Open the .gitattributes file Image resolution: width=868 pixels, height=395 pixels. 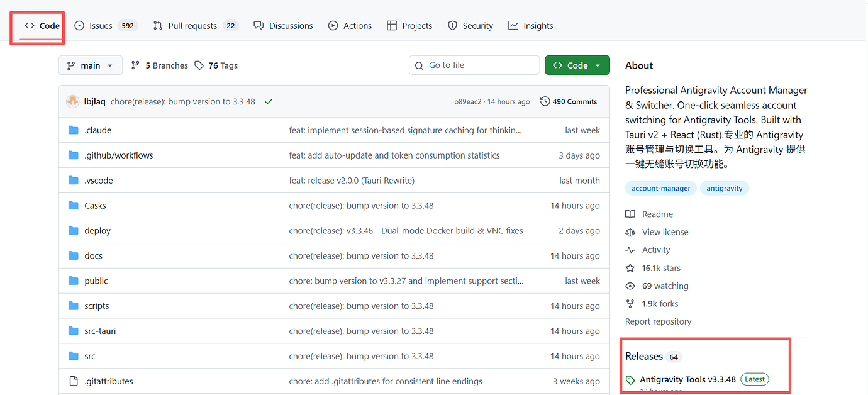109,381
